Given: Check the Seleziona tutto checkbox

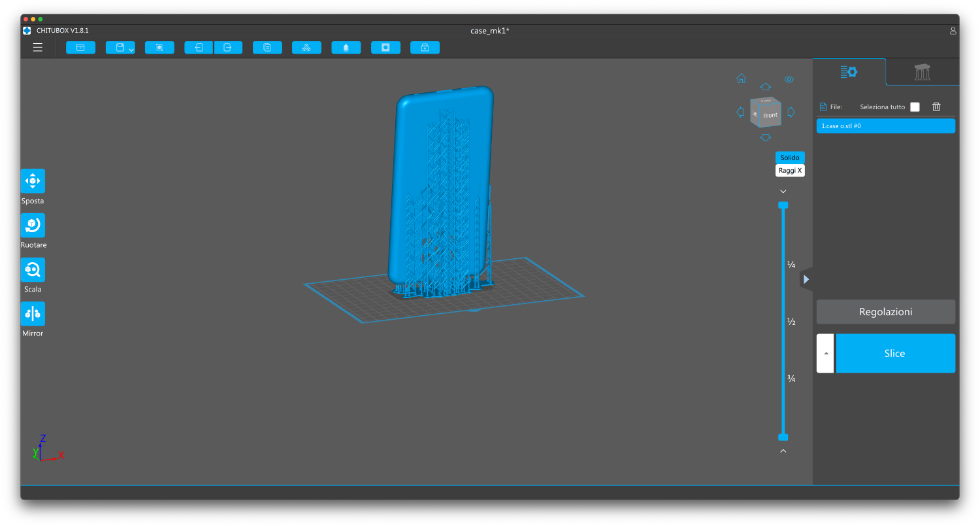Looking at the screenshot, I should pos(915,107).
